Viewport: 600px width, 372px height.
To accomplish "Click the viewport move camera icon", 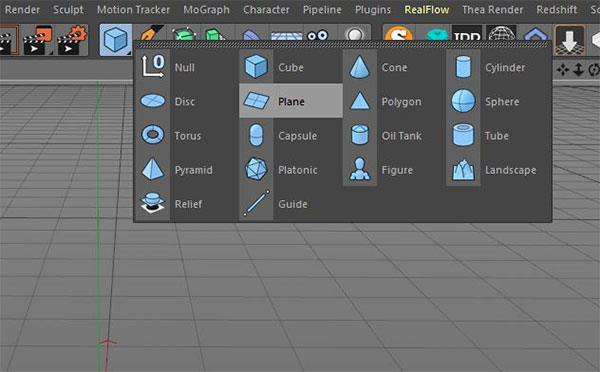I will (x=563, y=70).
